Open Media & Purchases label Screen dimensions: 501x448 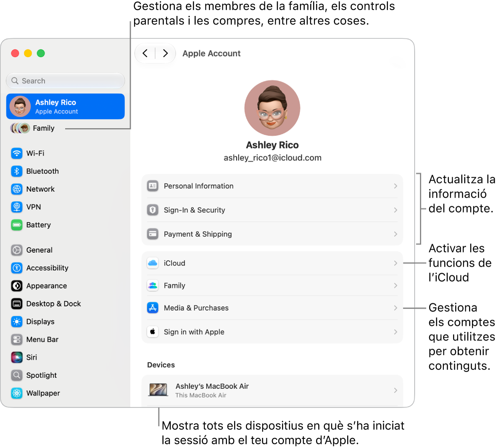point(196,308)
